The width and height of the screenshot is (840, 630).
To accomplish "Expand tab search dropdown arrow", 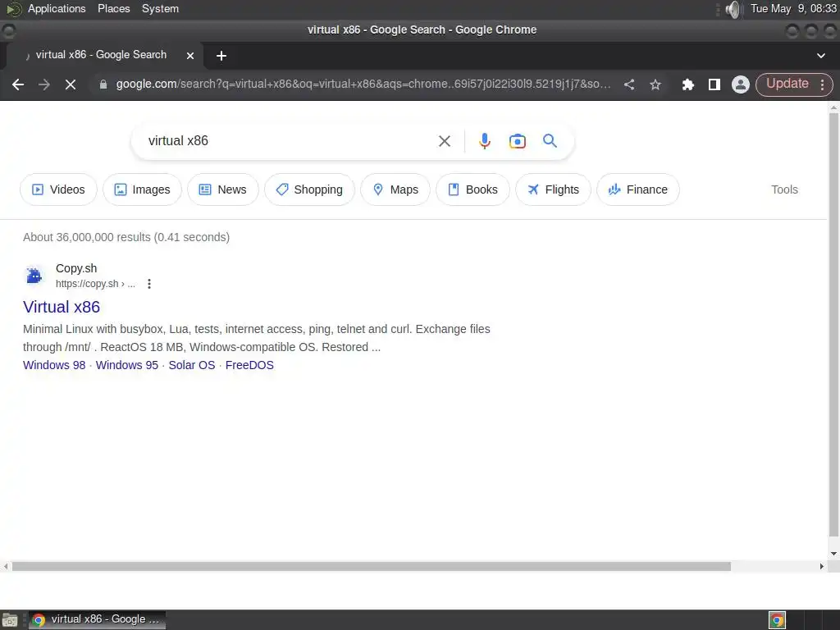I will [x=820, y=56].
